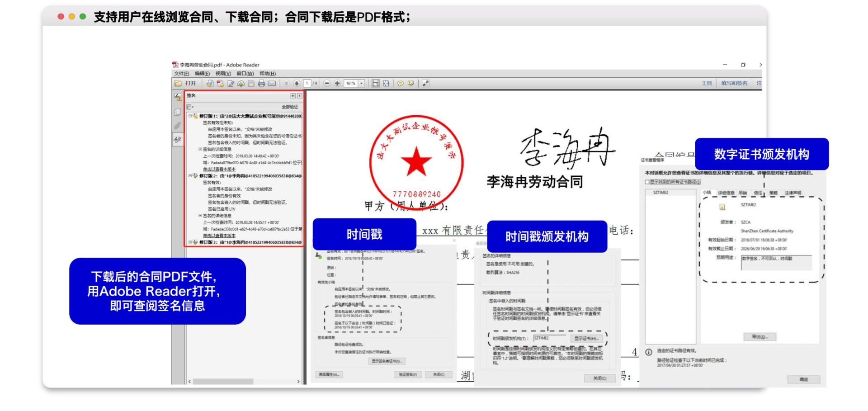Click the 签名已启用 LTV row
868x411 pixels.
pos(222,209)
